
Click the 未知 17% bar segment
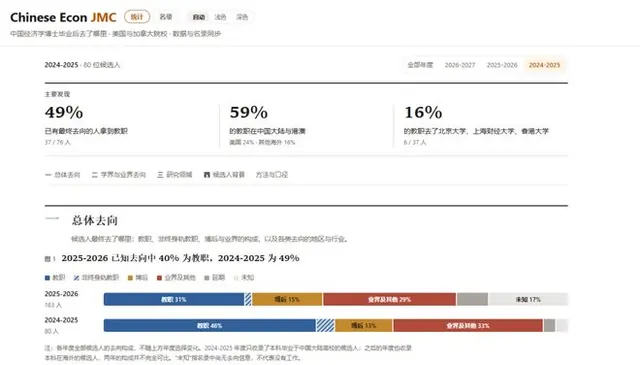tap(528, 299)
